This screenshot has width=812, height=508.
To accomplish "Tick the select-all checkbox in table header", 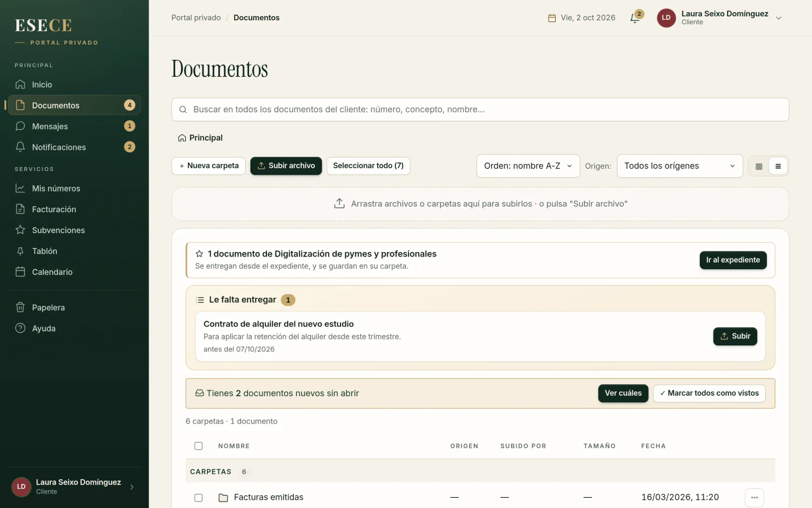I will point(198,446).
